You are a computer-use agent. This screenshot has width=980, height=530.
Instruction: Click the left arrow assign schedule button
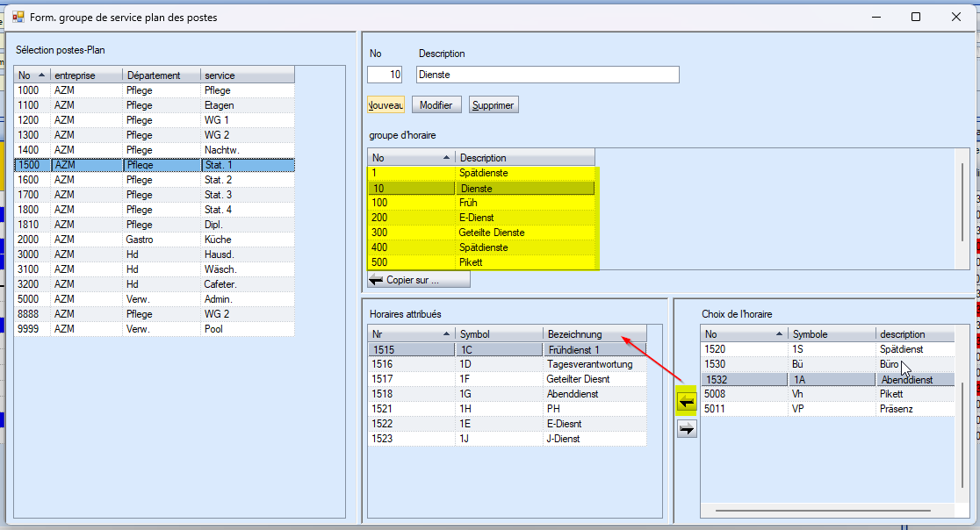point(687,402)
